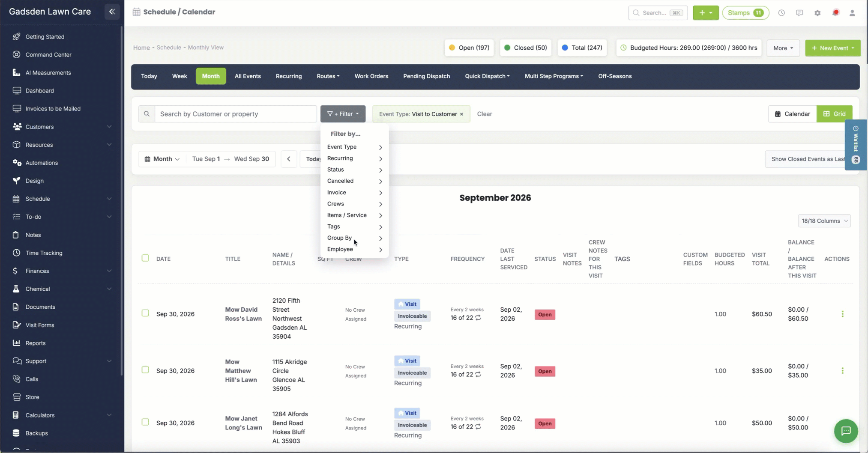
Task: Switch to the Work Orders tab
Action: [x=371, y=76]
